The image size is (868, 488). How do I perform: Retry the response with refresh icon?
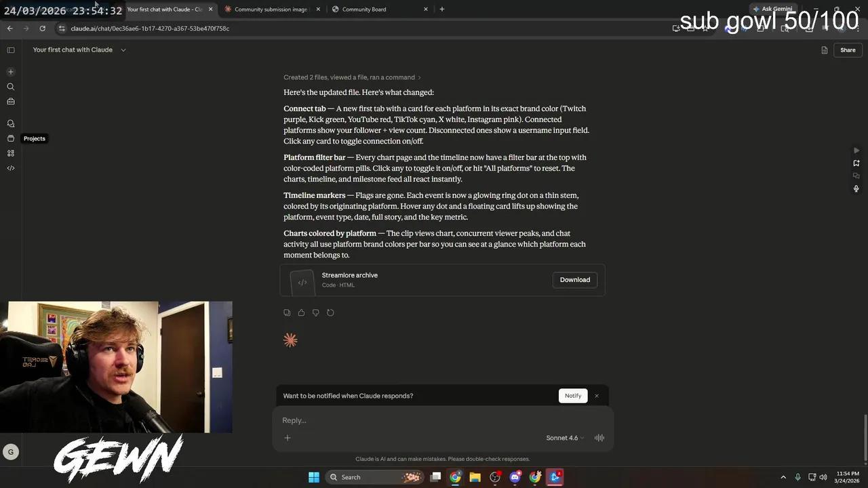pos(330,312)
